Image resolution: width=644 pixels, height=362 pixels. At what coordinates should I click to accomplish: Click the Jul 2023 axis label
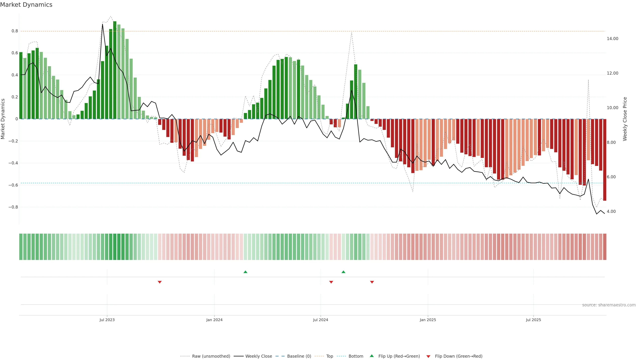(x=107, y=320)
